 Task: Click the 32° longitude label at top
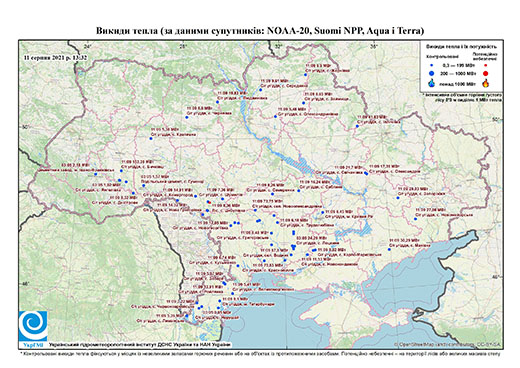click(x=278, y=47)
